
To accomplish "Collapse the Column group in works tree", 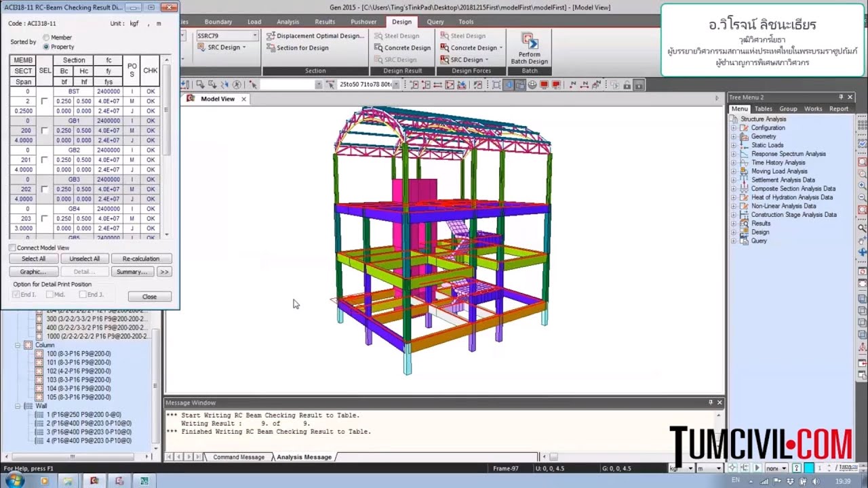I will click(18, 345).
